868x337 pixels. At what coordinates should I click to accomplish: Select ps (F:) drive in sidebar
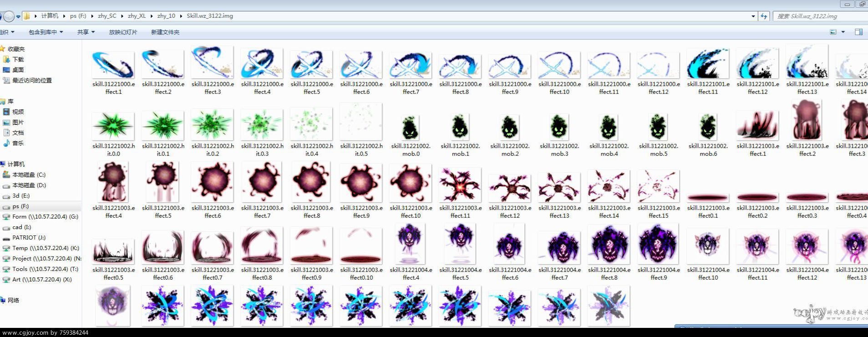click(20, 206)
